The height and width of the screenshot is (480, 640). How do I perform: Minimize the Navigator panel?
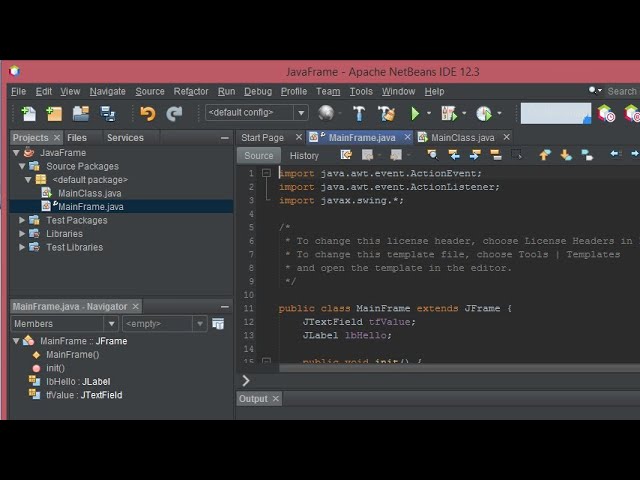(224, 307)
